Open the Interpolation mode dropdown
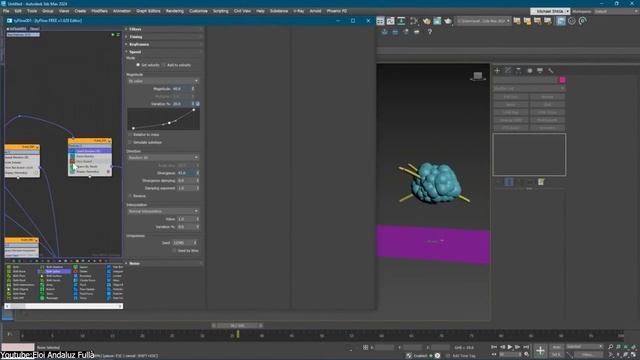The height and width of the screenshot is (360, 640). [x=163, y=211]
